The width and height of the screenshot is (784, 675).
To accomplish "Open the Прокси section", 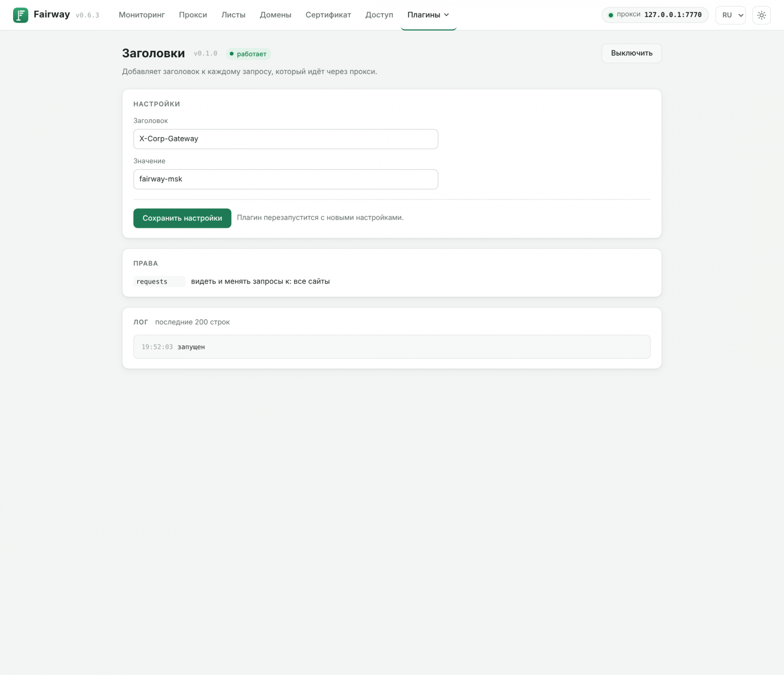I will [x=193, y=15].
